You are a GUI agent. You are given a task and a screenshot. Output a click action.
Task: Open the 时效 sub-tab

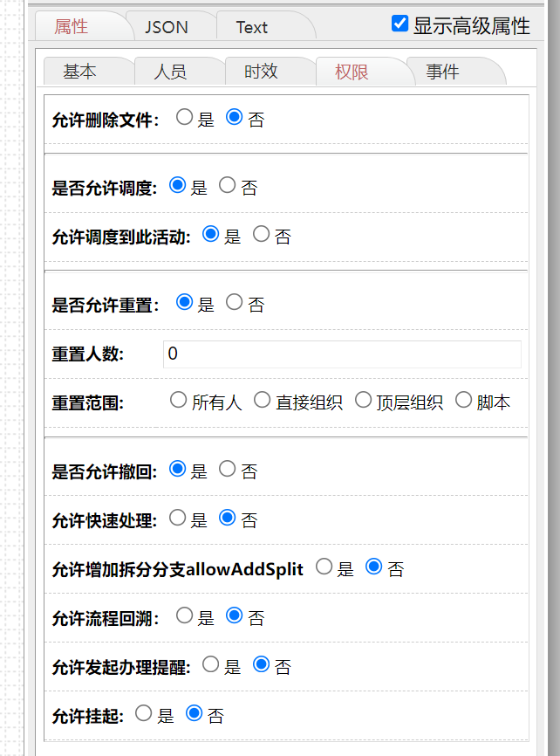click(x=261, y=72)
